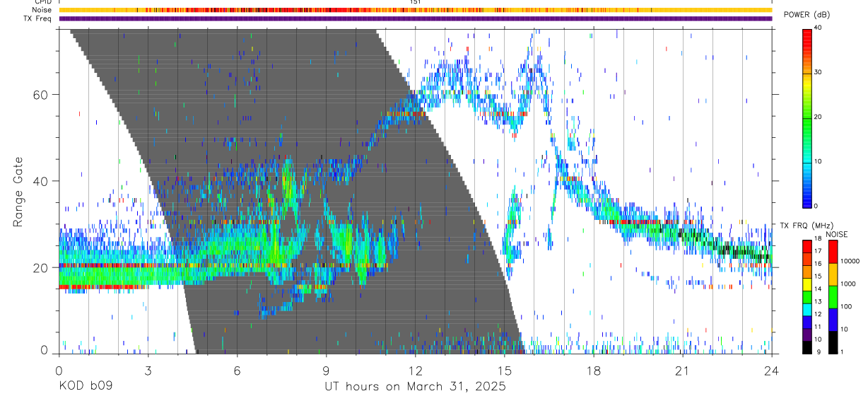Click the '151' CPID value

(416, 2)
